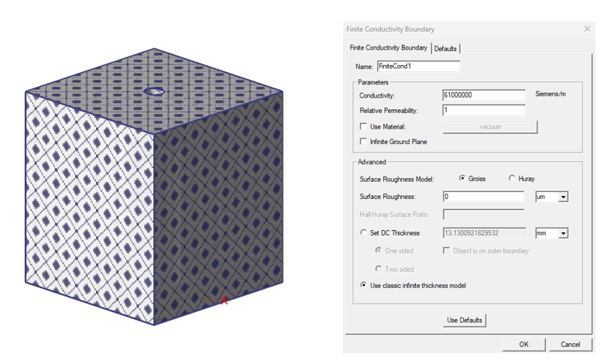
Task: Check Object is on outer boundary
Action: point(446,251)
